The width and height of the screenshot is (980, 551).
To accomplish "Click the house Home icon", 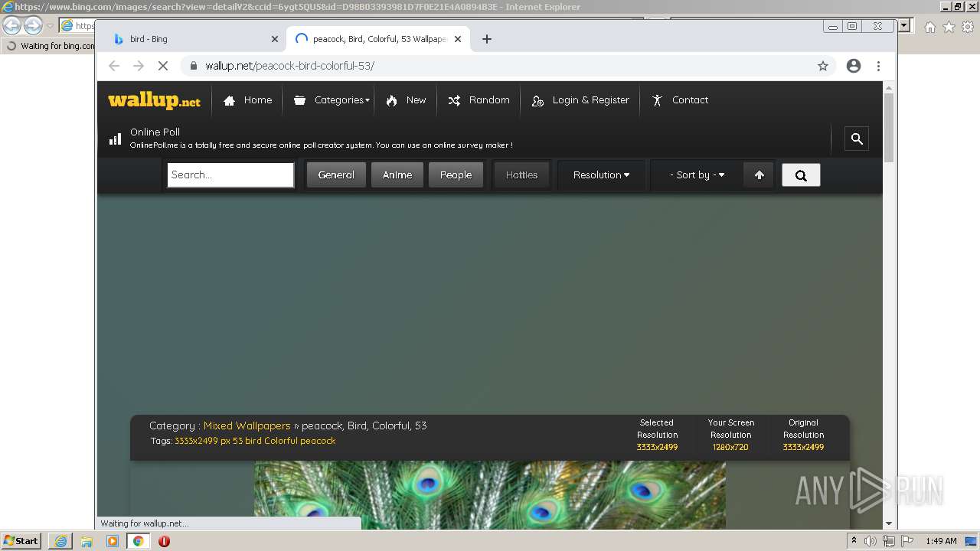I will [229, 100].
